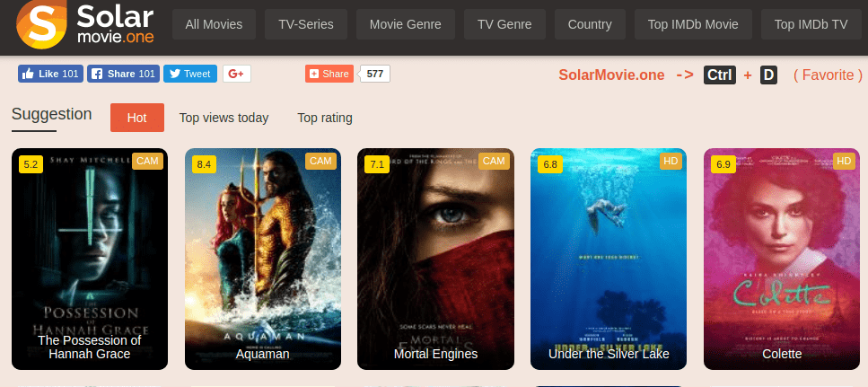Open the Movie Genre menu
Image resolution: width=868 pixels, height=387 pixels.
tap(405, 24)
